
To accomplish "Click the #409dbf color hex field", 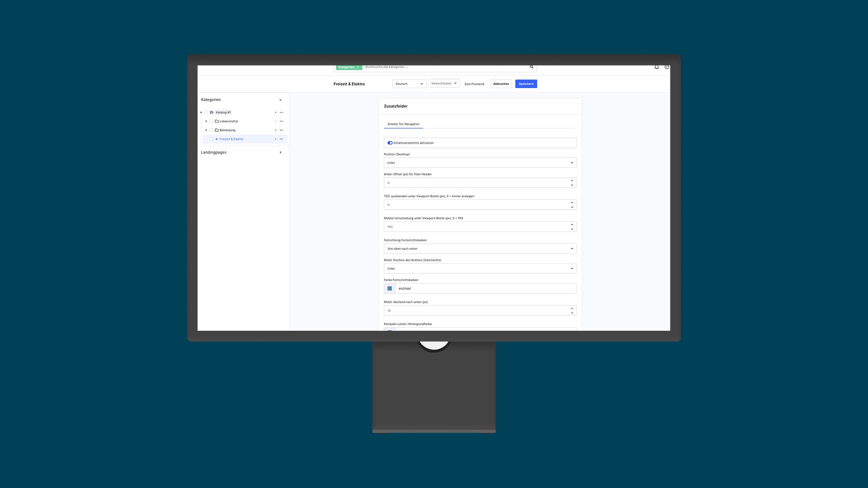I will [x=486, y=288].
